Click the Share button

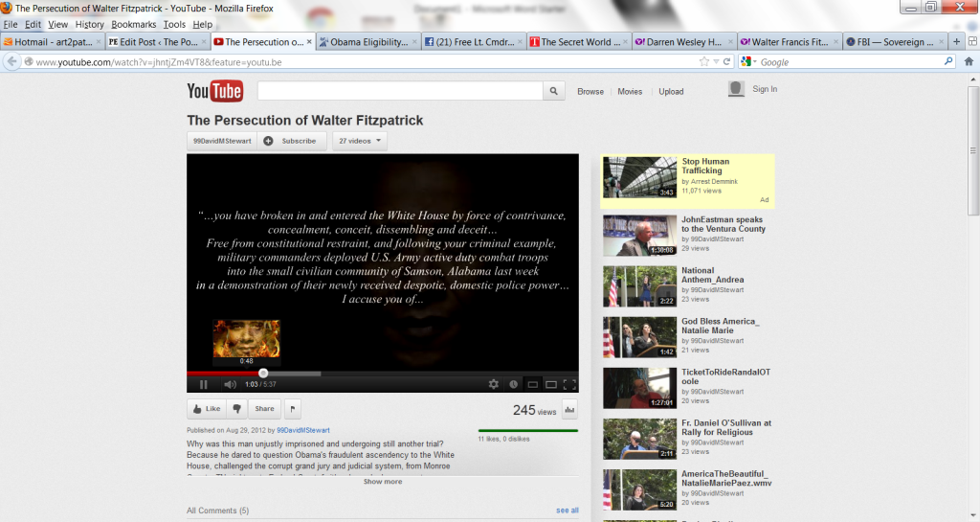point(264,408)
